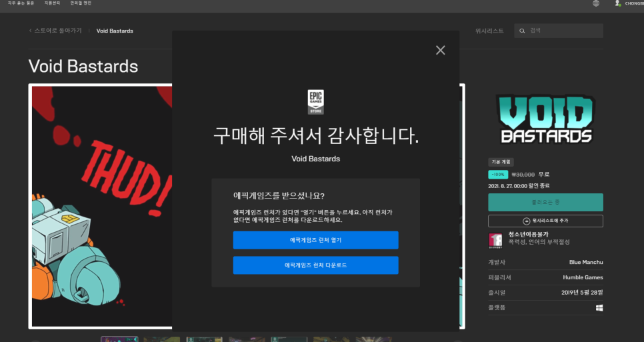The image size is (644, 342).
Task: Click the -100% discount badge
Action: (498, 175)
